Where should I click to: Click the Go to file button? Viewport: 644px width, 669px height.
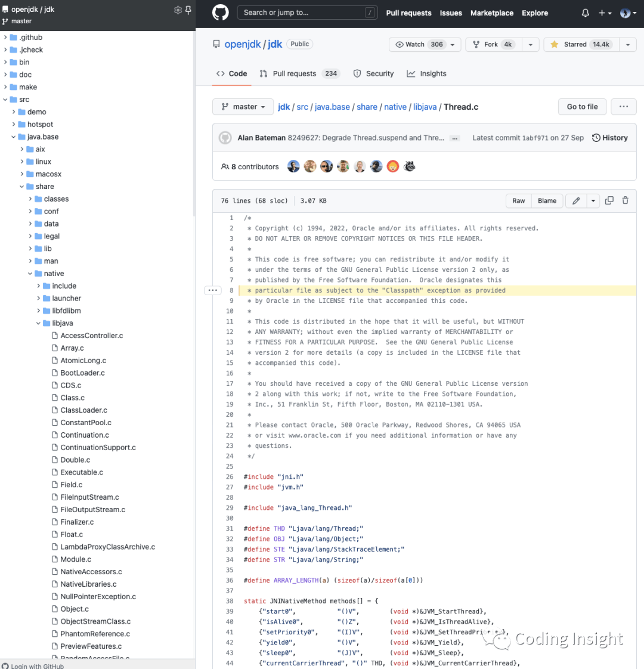pos(582,107)
